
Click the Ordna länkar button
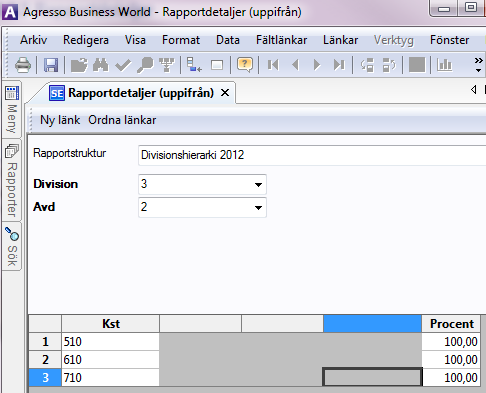click(122, 120)
